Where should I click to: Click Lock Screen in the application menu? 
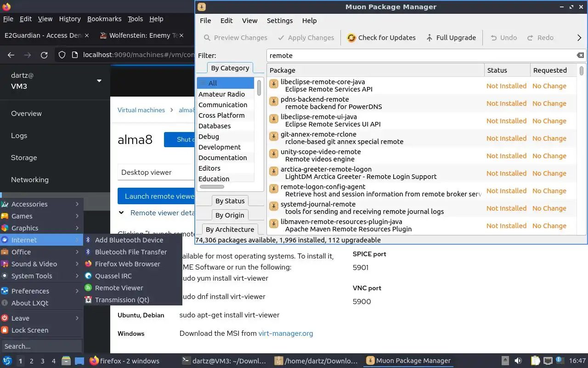tap(41, 330)
